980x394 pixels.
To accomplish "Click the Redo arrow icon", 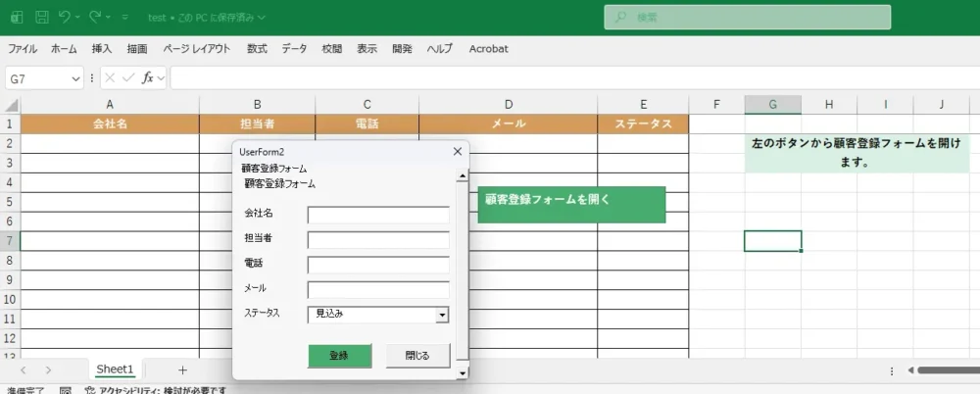I will (x=96, y=18).
